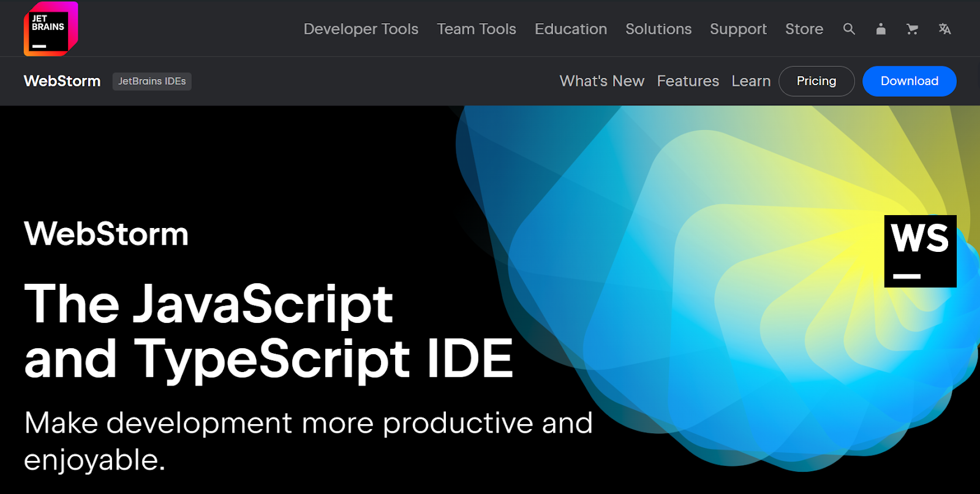This screenshot has width=980, height=494.
Task: Click the WebStorm product name link
Action: click(62, 81)
